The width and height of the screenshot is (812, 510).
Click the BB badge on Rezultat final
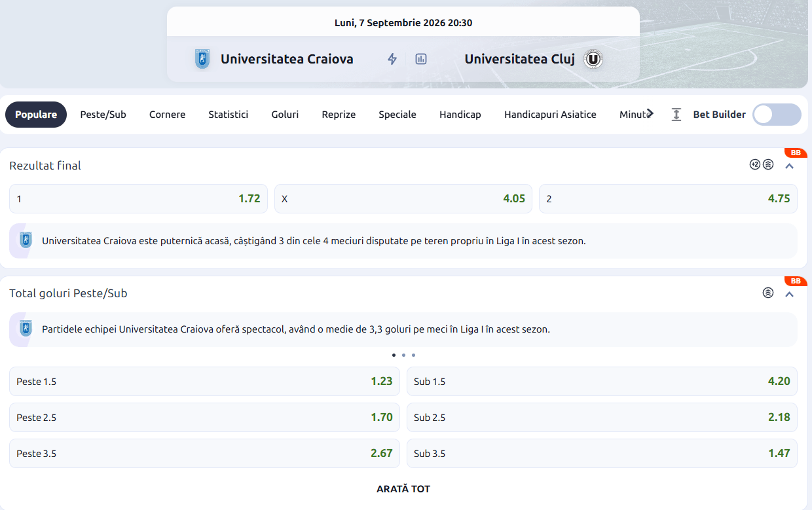(x=796, y=153)
